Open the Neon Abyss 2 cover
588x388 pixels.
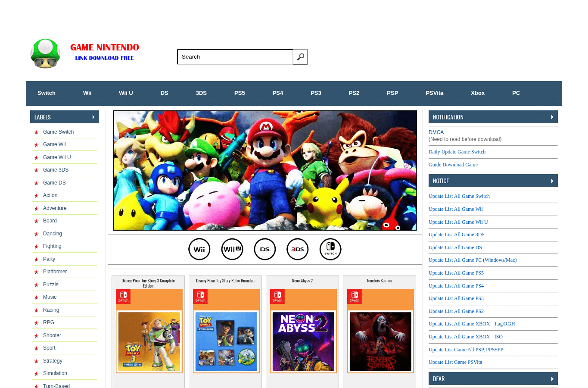(x=303, y=331)
